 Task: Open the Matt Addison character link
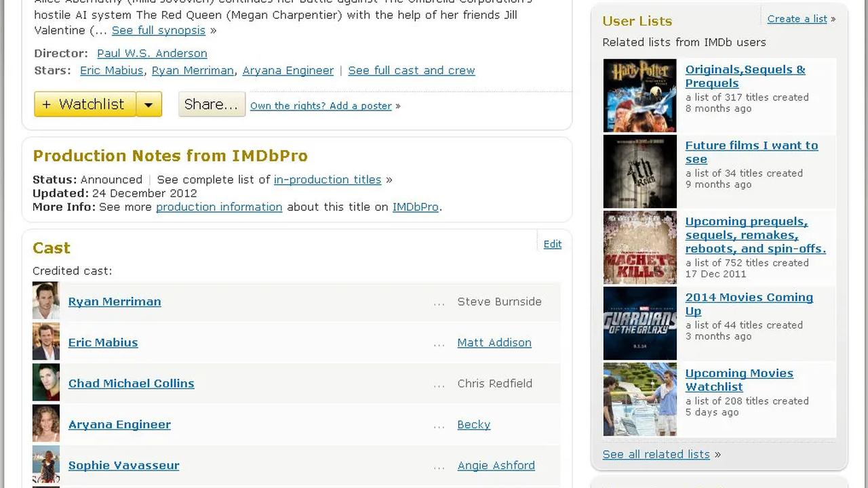(x=494, y=342)
